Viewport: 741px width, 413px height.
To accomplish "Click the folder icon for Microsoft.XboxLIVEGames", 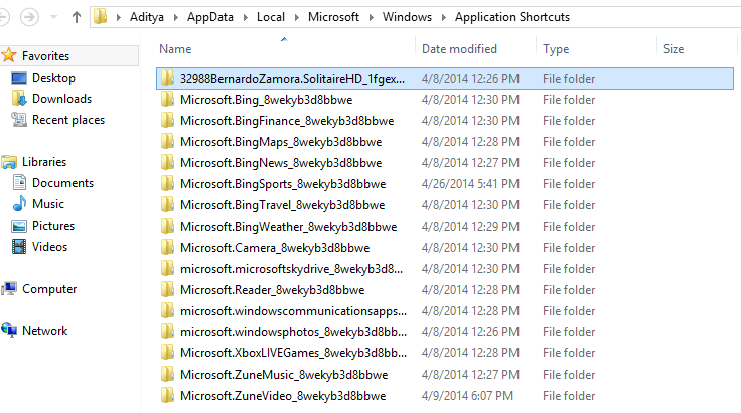I will (x=167, y=353).
